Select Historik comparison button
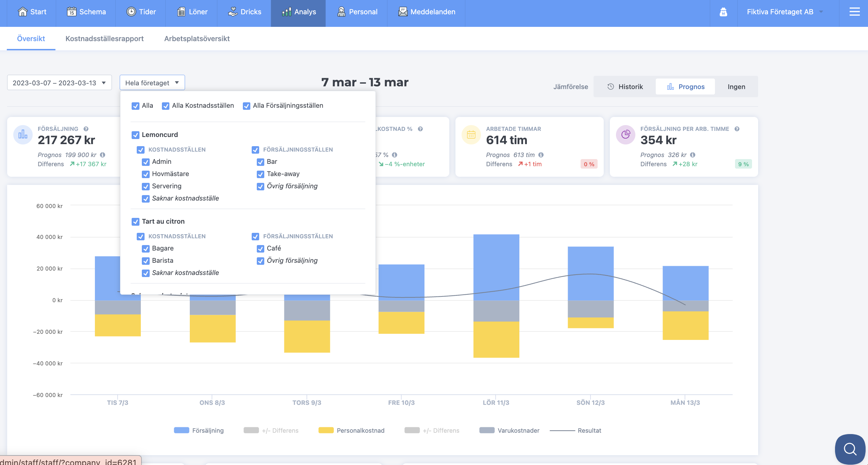The width and height of the screenshot is (868, 465). (625, 87)
